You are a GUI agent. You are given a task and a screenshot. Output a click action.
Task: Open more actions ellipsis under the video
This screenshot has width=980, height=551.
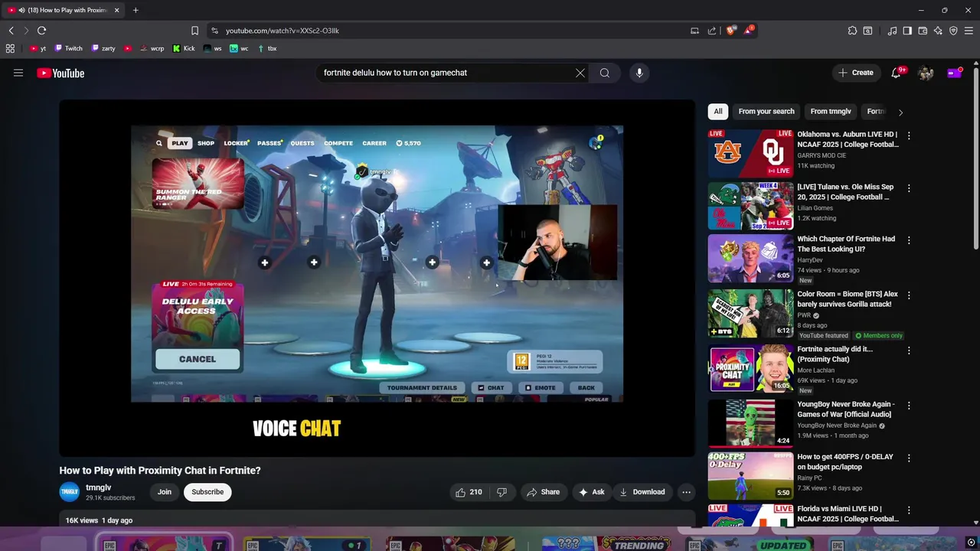[687, 492]
